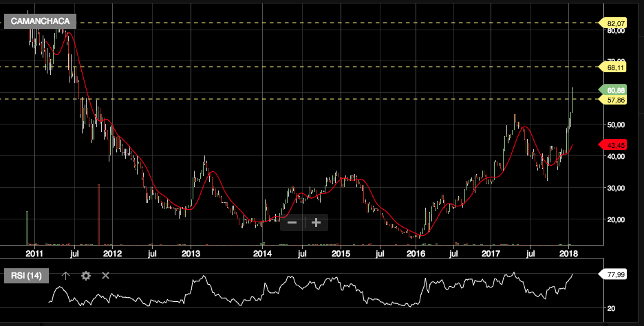Image resolution: width=644 pixels, height=326 pixels.
Task: Zoom in the chart with plus button
Action: (x=316, y=222)
